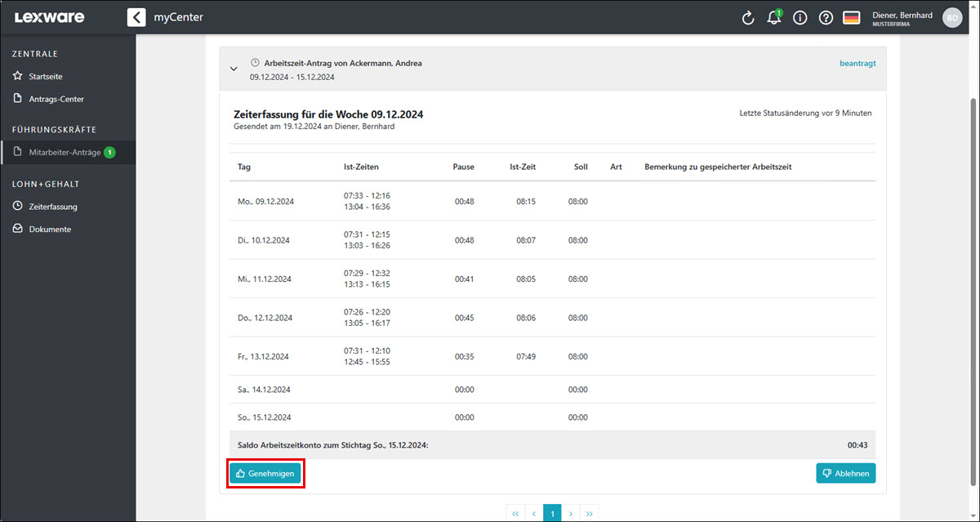Viewport: 980px width, 522px height.
Task: Click row Fr., 13.12.2024
Action: (x=551, y=356)
